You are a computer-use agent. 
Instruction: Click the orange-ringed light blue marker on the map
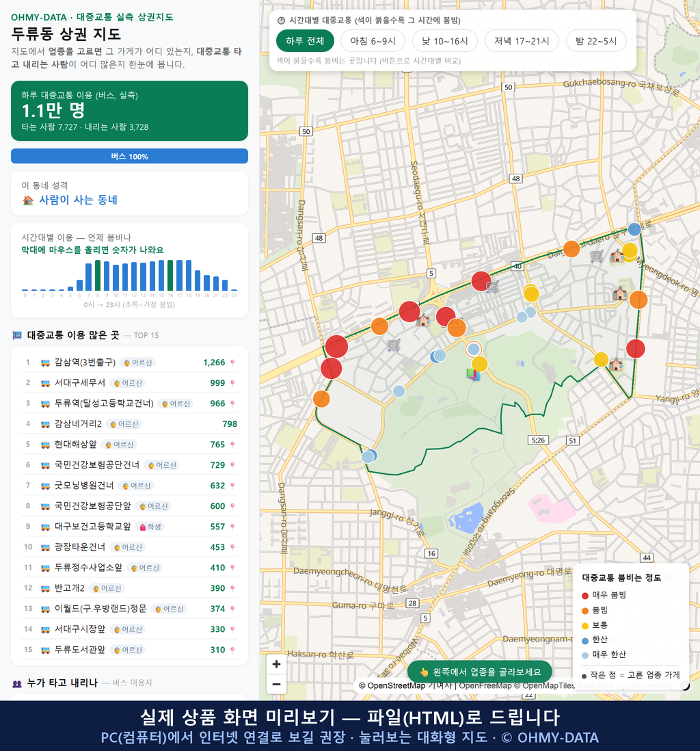(473, 349)
